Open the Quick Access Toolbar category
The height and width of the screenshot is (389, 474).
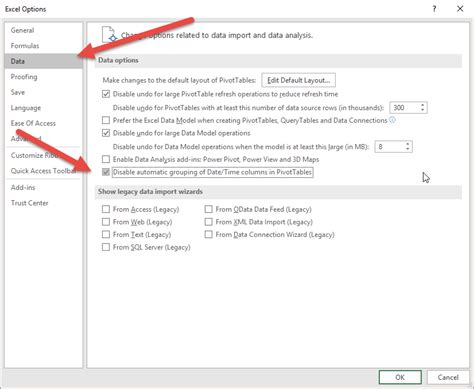point(43,171)
